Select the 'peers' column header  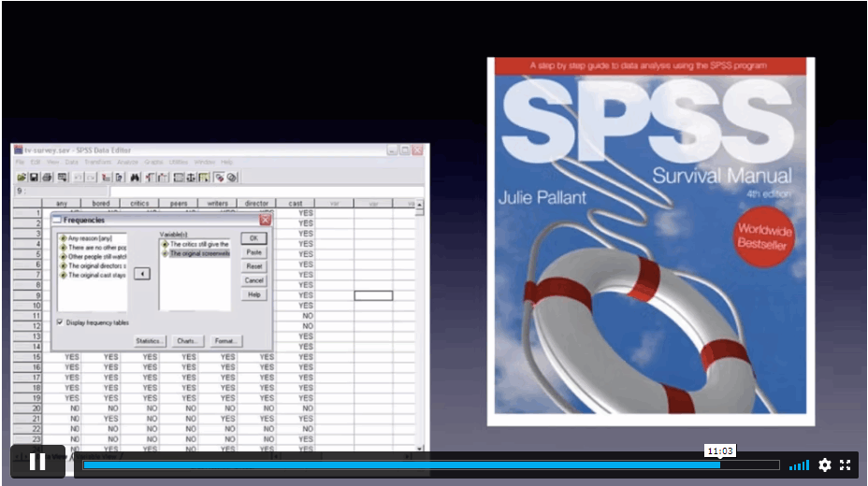click(x=179, y=204)
